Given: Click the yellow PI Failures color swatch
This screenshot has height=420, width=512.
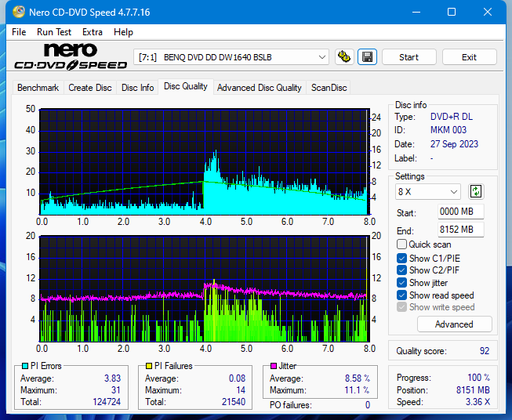Looking at the screenshot, I should pyautogui.click(x=149, y=366).
